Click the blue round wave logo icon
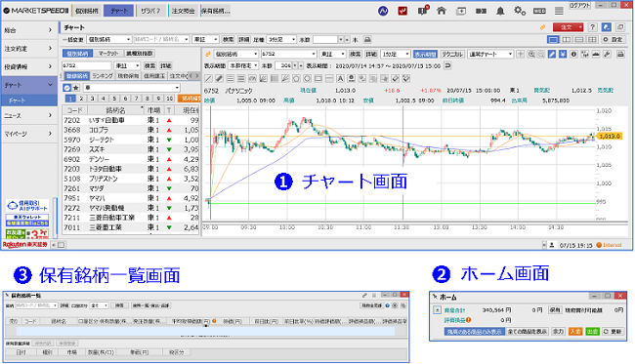635x364 pixels. (383, 11)
